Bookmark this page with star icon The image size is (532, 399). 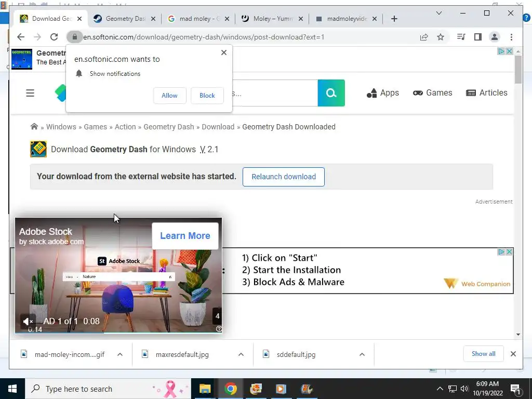(441, 37)
